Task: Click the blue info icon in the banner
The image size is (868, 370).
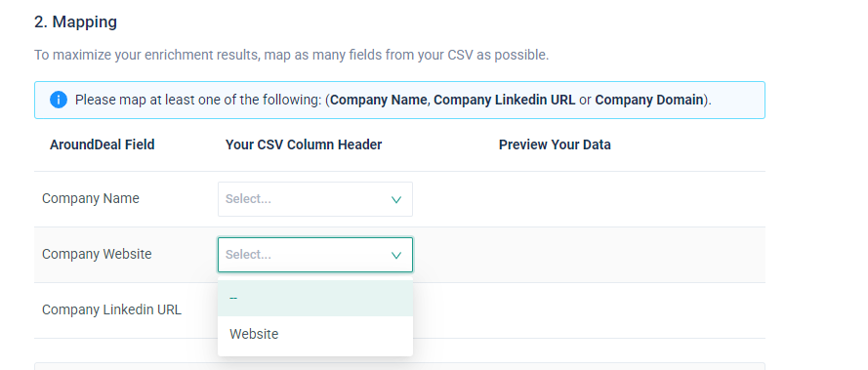Action: click(x=59, y=101)
